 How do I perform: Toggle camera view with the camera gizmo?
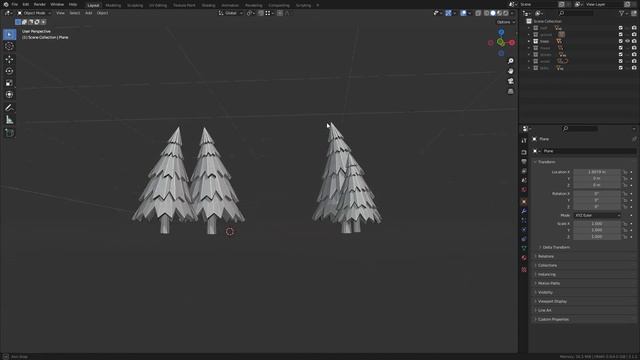[511, 81]
